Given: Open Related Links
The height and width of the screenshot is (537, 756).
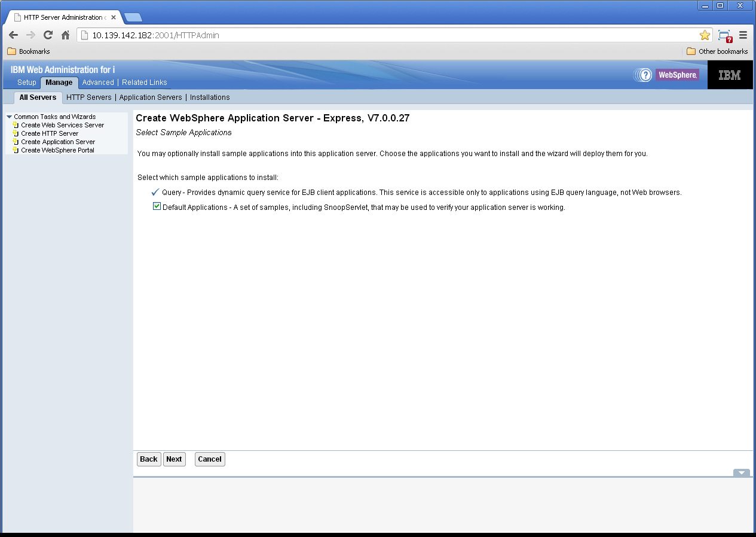Looking at the screenshot, I should coord(145,83).
